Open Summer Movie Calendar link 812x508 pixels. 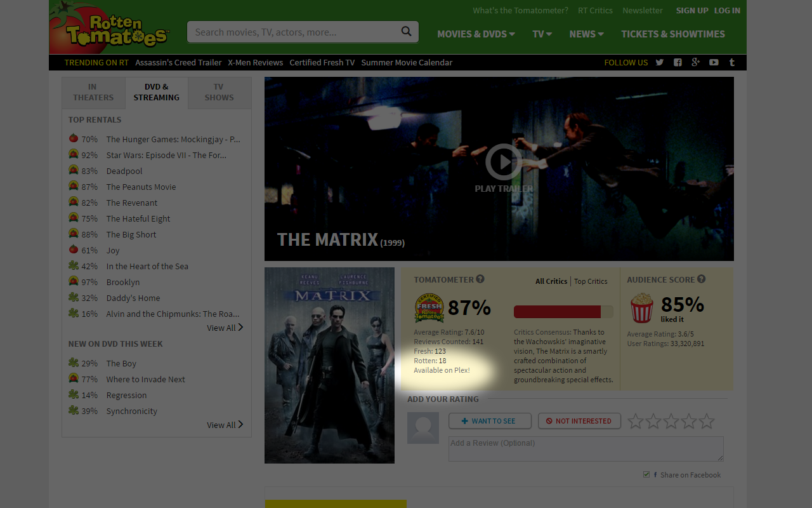click(407, 62)
